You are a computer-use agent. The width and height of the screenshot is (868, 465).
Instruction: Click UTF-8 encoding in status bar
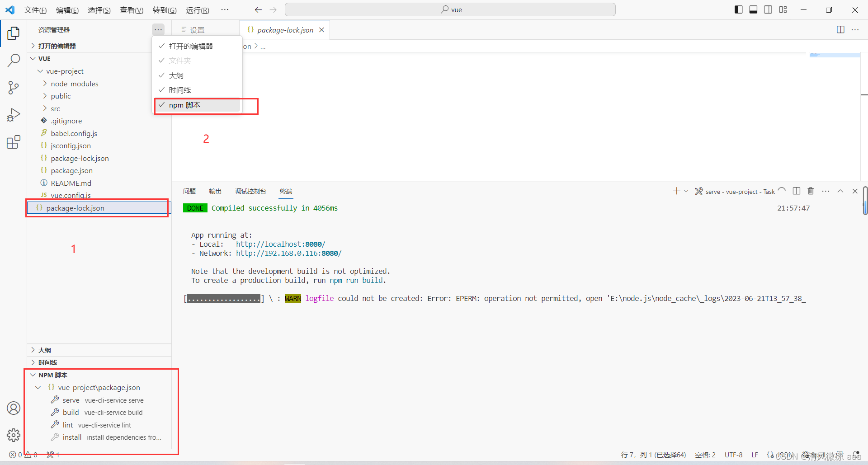[733, 455]
